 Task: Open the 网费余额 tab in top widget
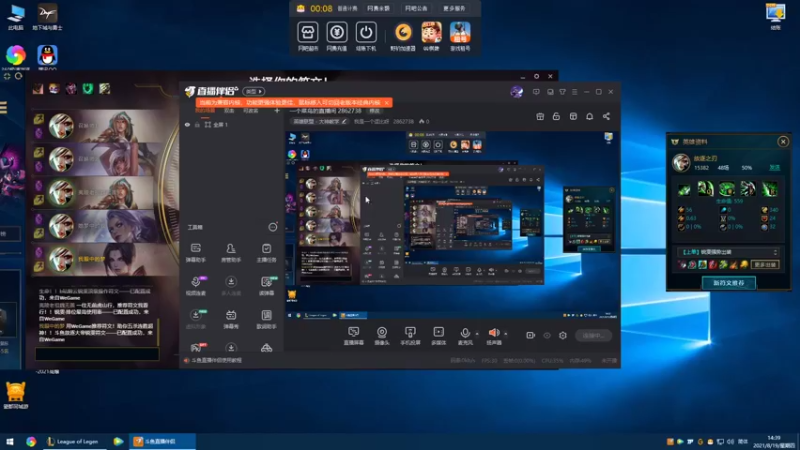(379, 9)
